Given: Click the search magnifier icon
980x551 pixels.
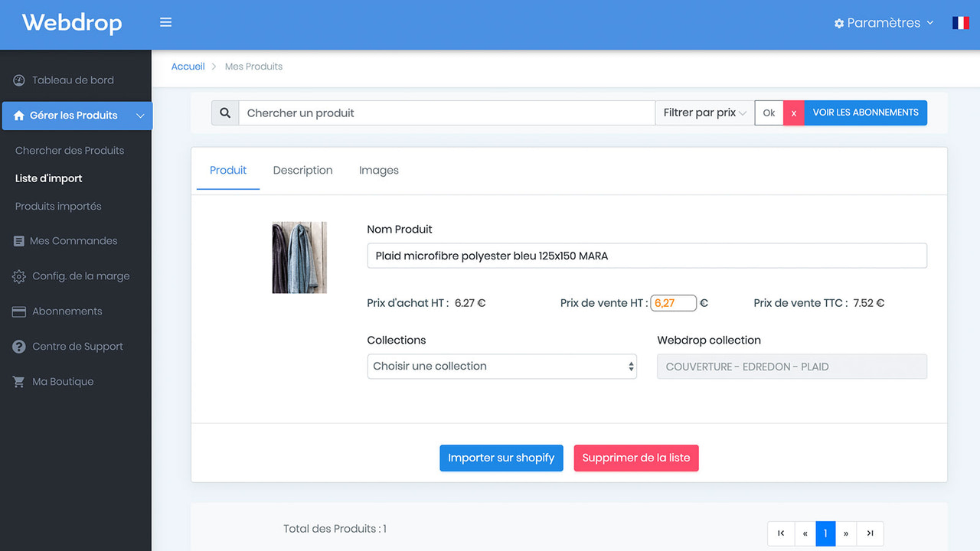Looking at the screenshot, I should point(224,112).
